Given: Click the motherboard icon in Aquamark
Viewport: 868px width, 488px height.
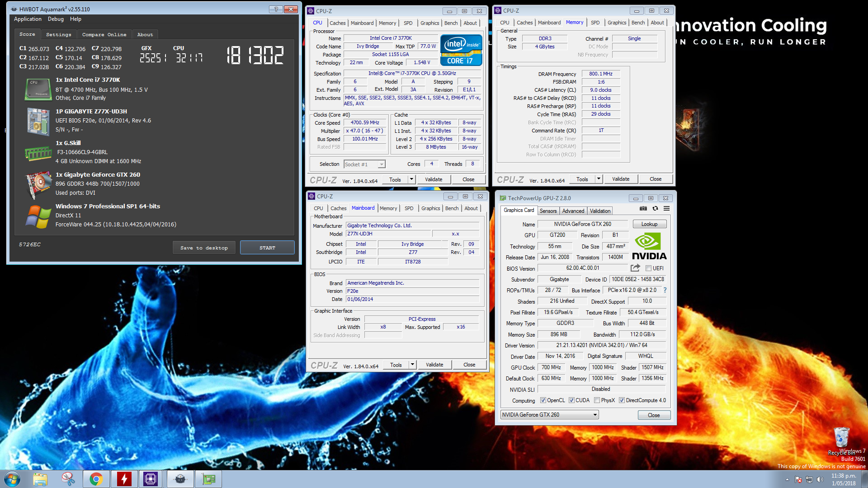Looking at the screenshot, I should pyautogui.click(x=38, y=121).
